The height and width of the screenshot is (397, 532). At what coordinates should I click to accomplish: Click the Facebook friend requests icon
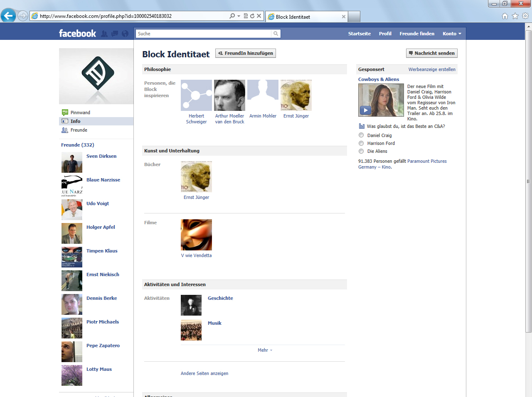(x=104, y=34)
